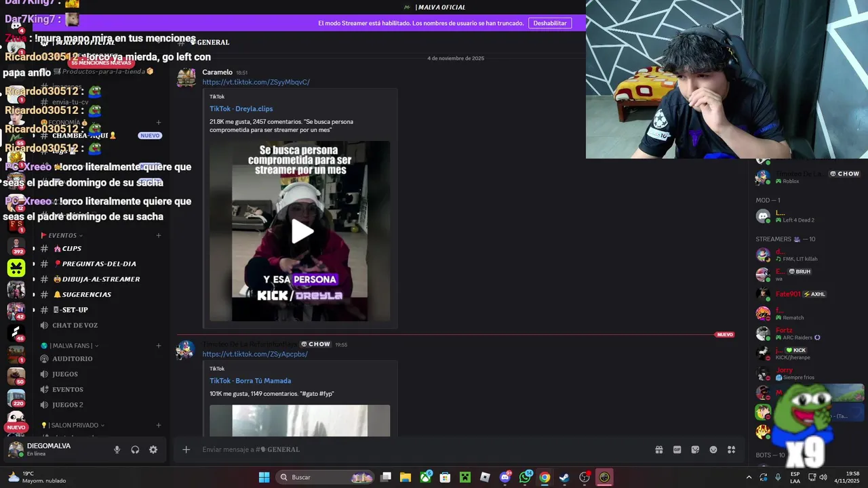868x488 pixels.
Task: Add channel to SALON PRIVADO category
Action: 158,426
